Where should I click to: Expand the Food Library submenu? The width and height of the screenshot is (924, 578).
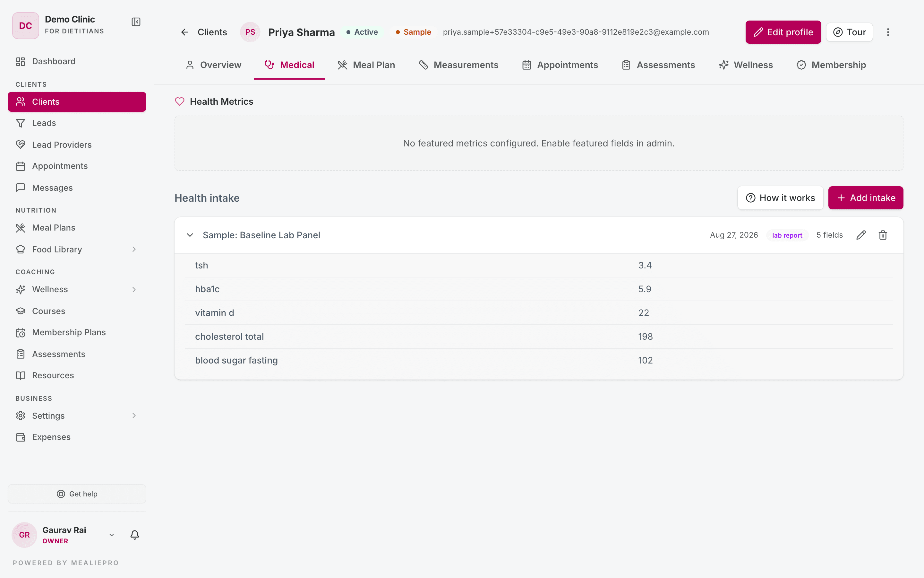tap(134, 249)
